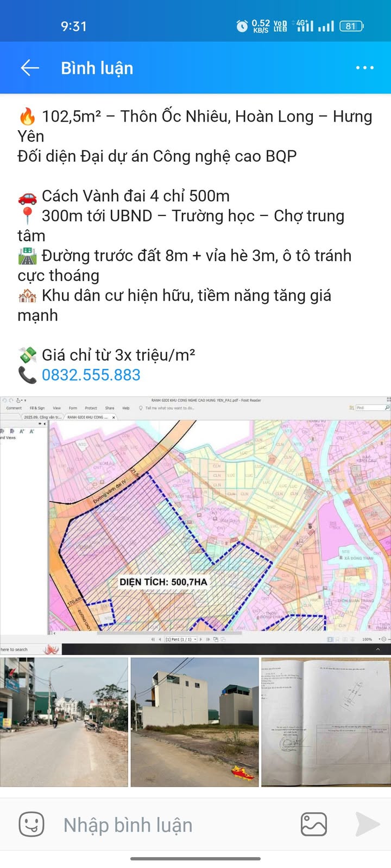This screenshot has height=868, width=391.
Task: Tap the '102,5m² – Thôn Ốc Nhiêu' headline
Action: point(195,126)
